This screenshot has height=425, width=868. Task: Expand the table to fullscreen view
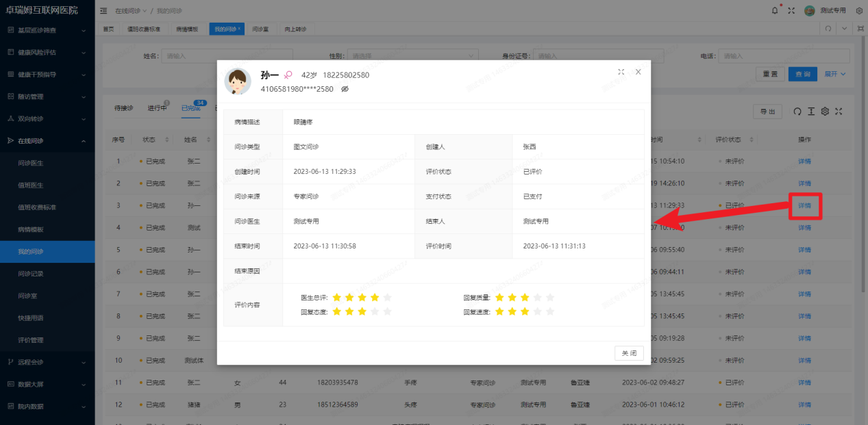839,111
